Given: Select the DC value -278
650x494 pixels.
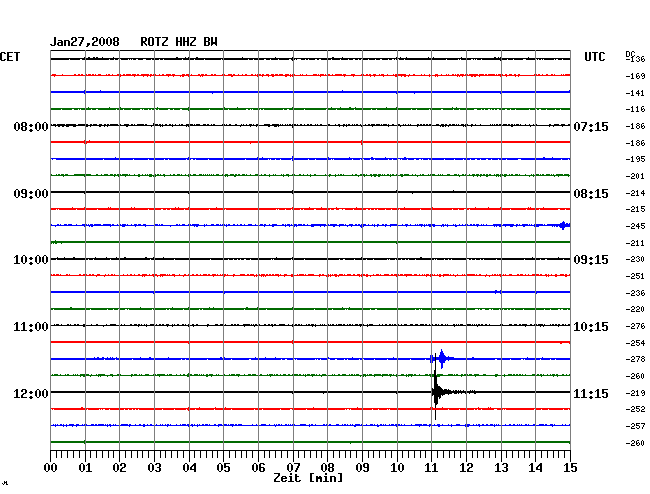Looking at the screenshot, I should [635, 359].
